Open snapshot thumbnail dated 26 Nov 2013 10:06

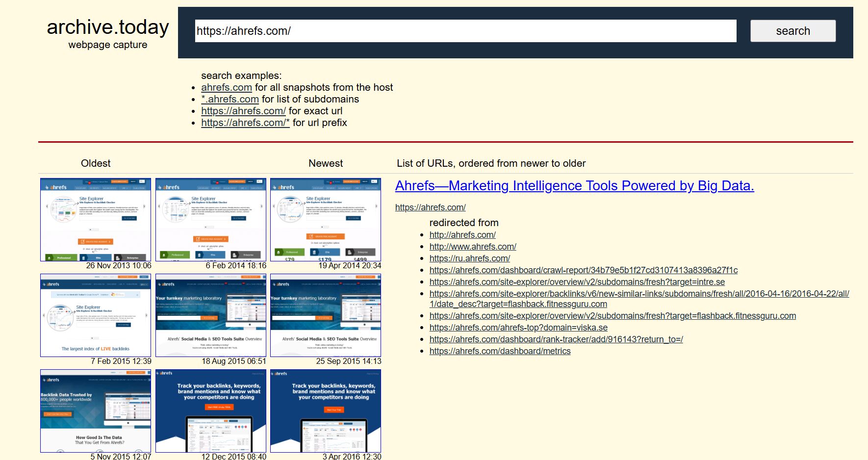click(96, 220)
